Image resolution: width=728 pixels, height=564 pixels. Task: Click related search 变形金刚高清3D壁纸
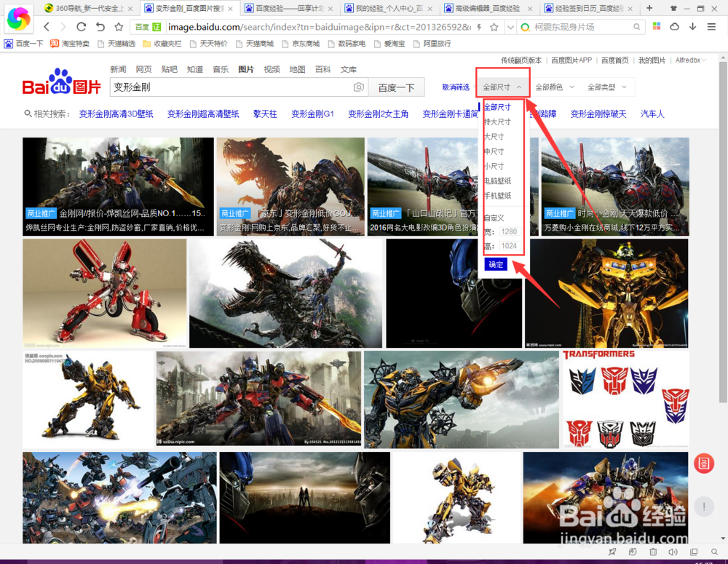(116, 114)
